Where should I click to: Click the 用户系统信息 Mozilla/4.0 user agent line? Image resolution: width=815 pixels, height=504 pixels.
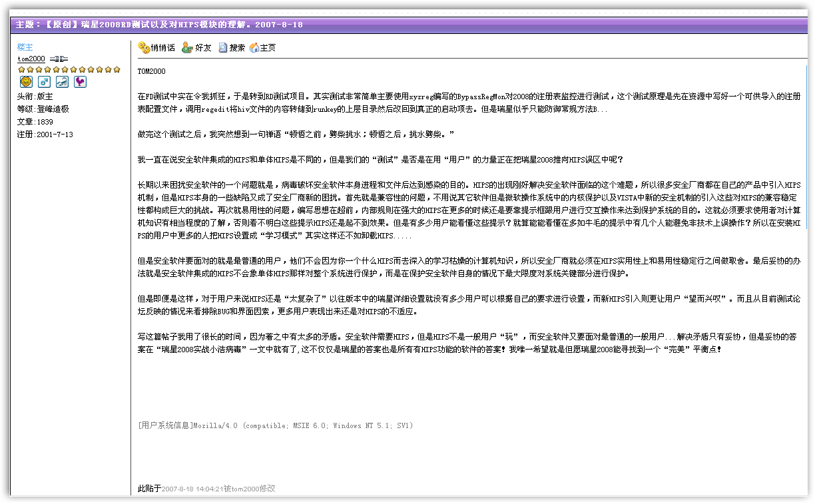[276, 425]
